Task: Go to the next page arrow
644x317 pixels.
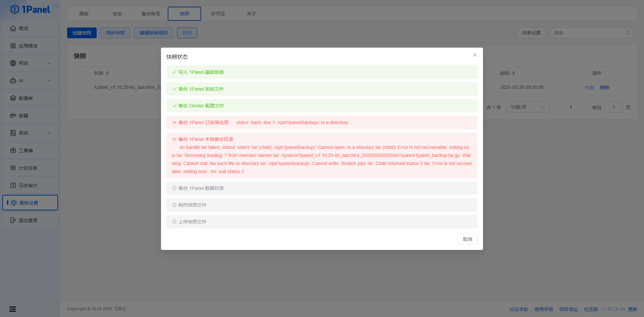Action: point(582,107)
